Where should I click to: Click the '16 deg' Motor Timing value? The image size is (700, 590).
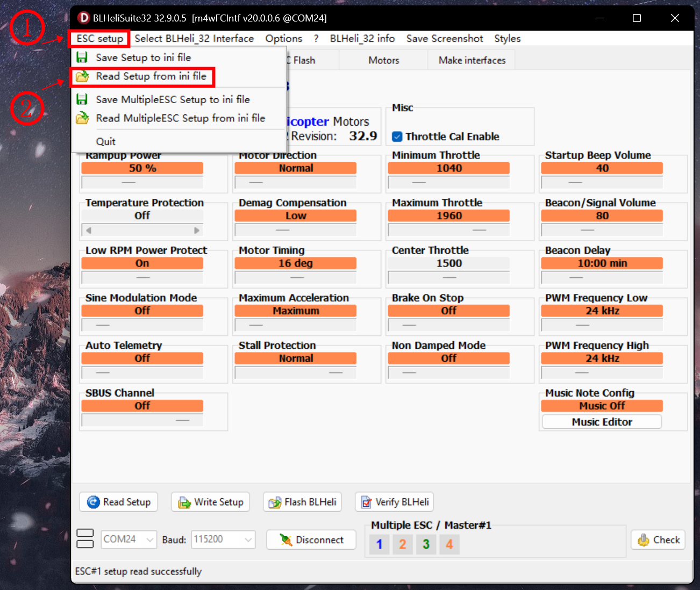click(x=296, y=263)
